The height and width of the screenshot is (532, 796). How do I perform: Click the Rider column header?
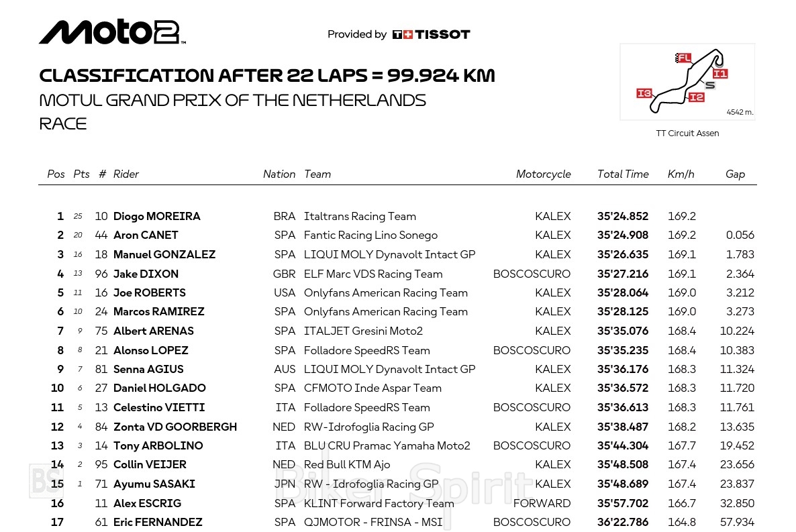[x=126, y=174]
